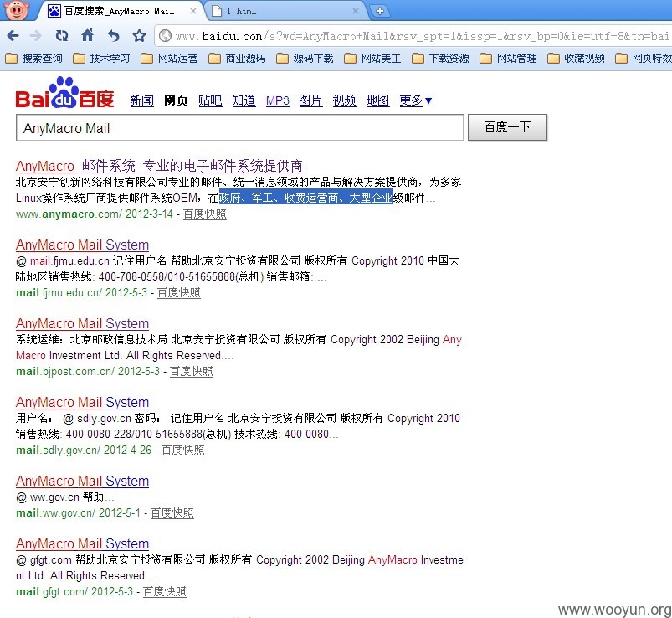Open the 网页特效 bookmark folder
This screenshot has width=672, height=618.
click(644, 59)
